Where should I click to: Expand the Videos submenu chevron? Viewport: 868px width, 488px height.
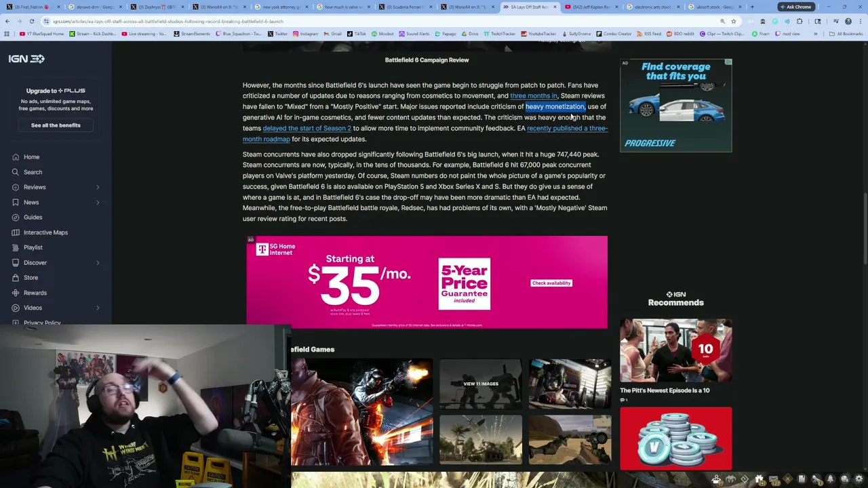click(98, 308)
